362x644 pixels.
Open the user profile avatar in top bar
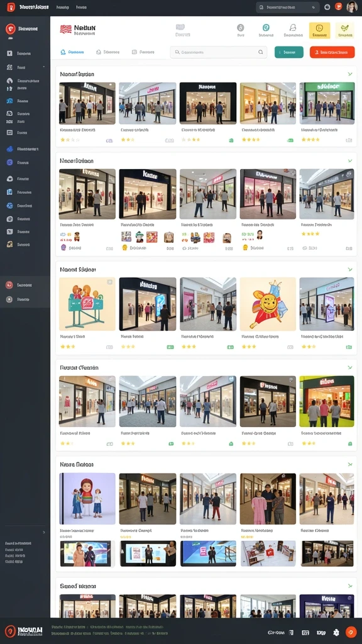tap(352, 7)
